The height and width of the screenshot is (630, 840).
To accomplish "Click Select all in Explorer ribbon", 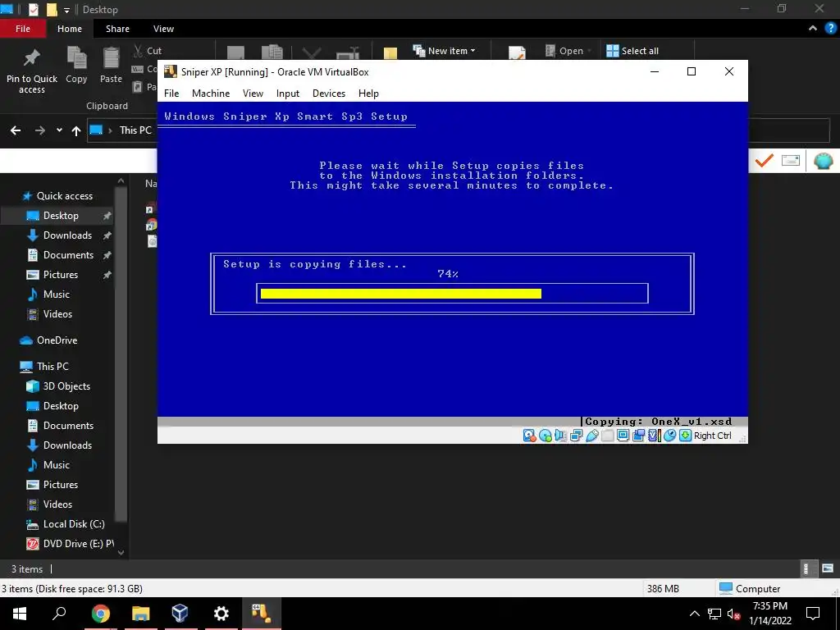I will pyautogui.click(x=632, y=51).
